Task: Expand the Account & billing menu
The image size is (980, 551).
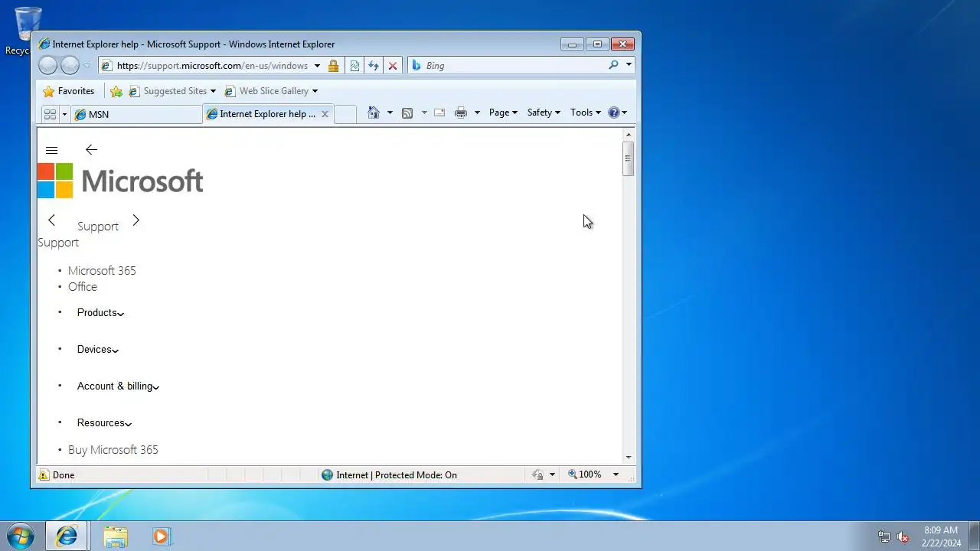Action: 118,386
